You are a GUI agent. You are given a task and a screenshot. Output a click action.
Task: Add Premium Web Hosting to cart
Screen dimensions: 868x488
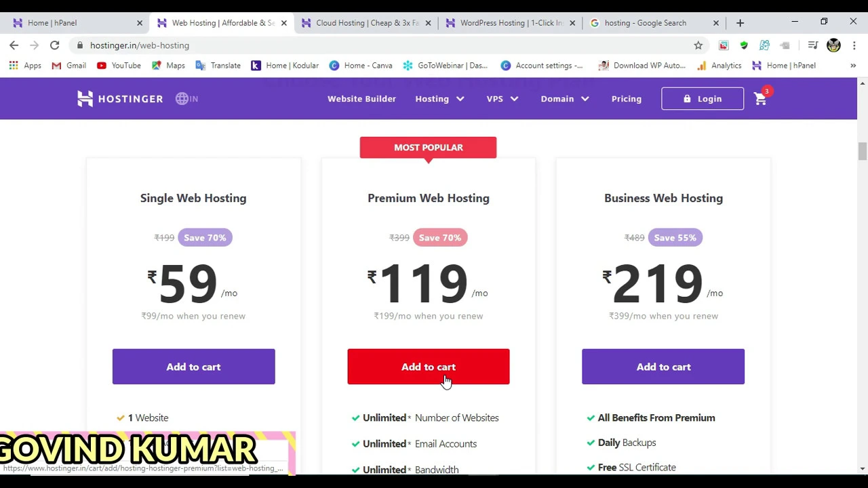(429, 367)
